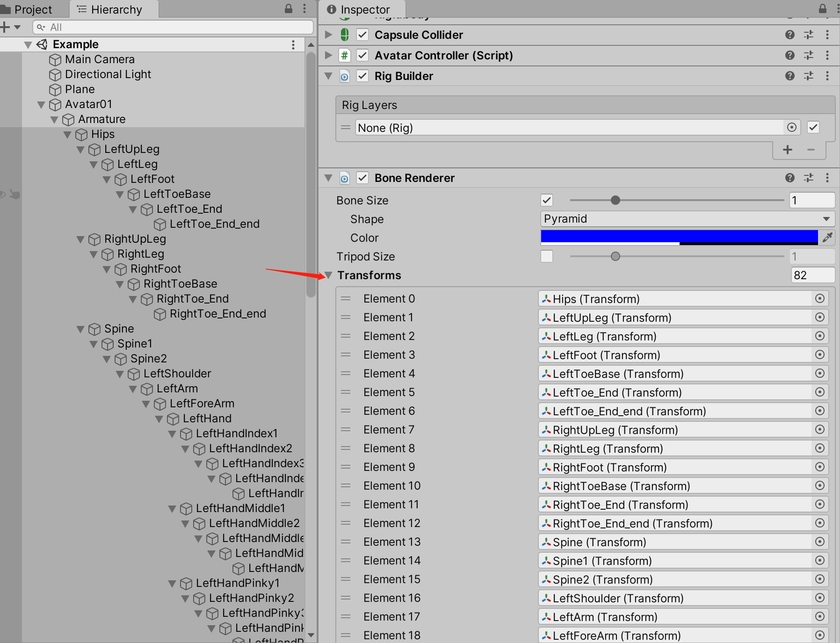Click the Bone Size value field

(812, 200)
